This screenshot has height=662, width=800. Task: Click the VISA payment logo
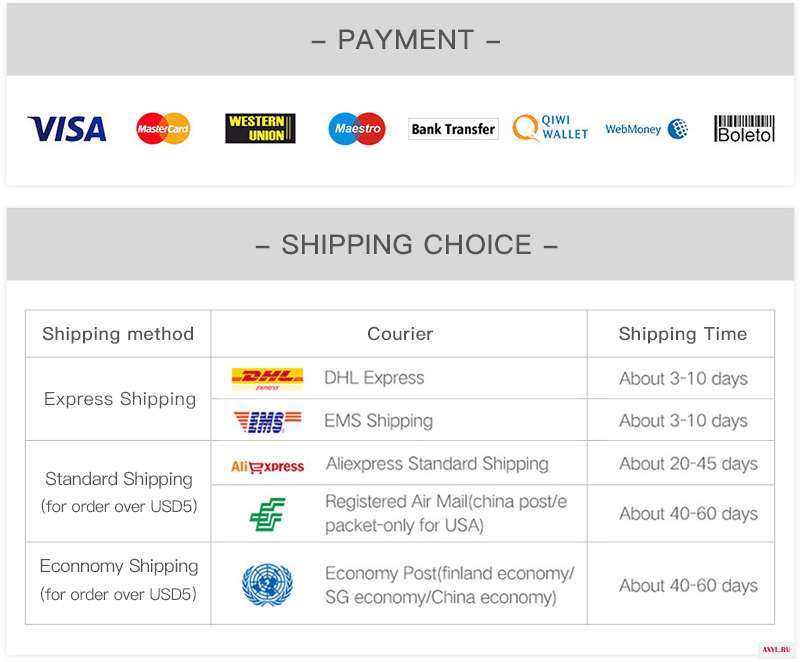tap(67, 129)
